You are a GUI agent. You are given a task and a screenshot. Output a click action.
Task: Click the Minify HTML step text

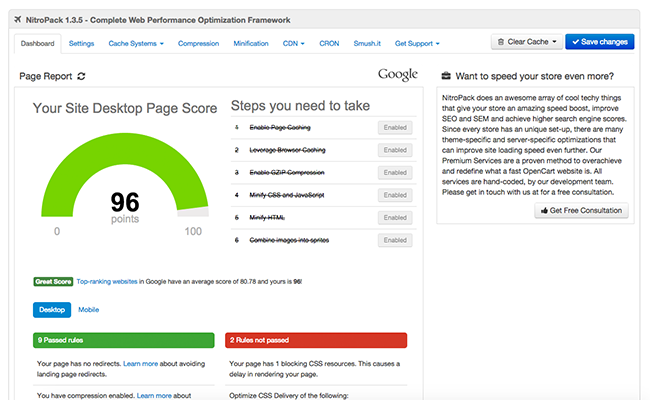[x=267, y=218]
